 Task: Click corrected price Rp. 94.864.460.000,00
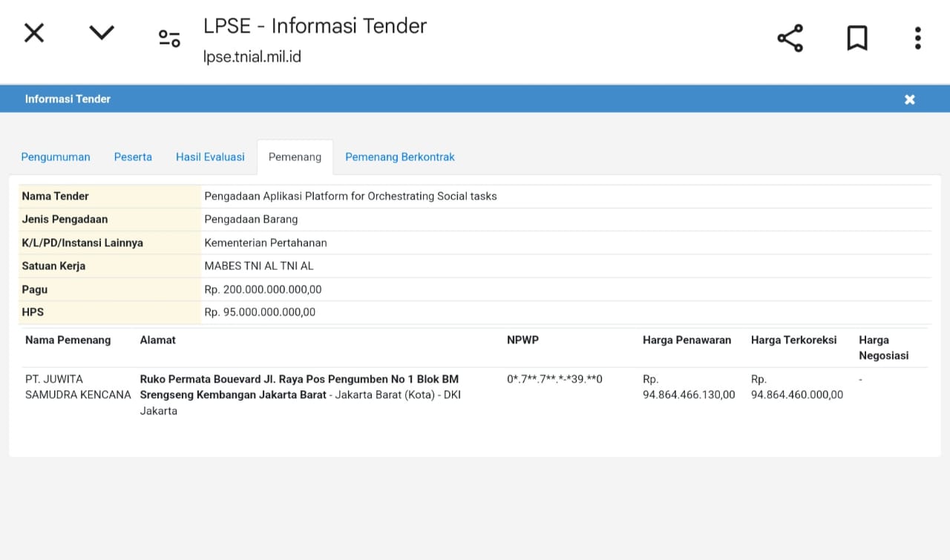coord(797,386)
